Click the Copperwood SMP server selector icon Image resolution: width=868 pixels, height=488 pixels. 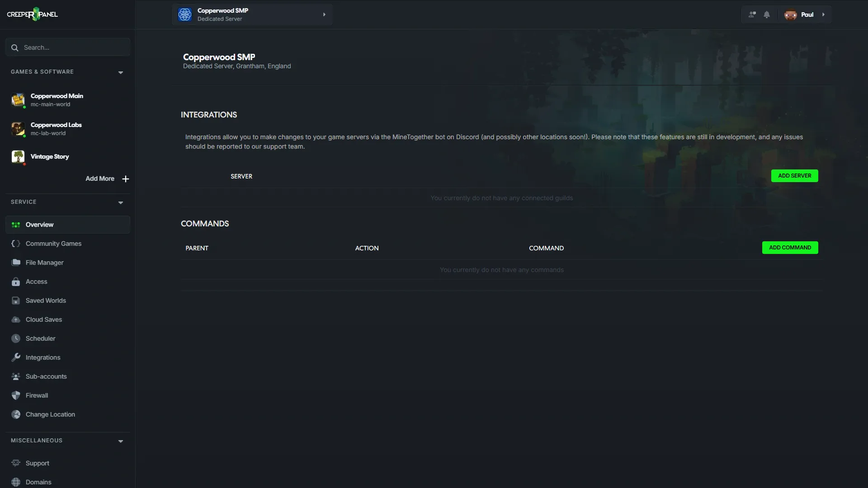(185, 14)
